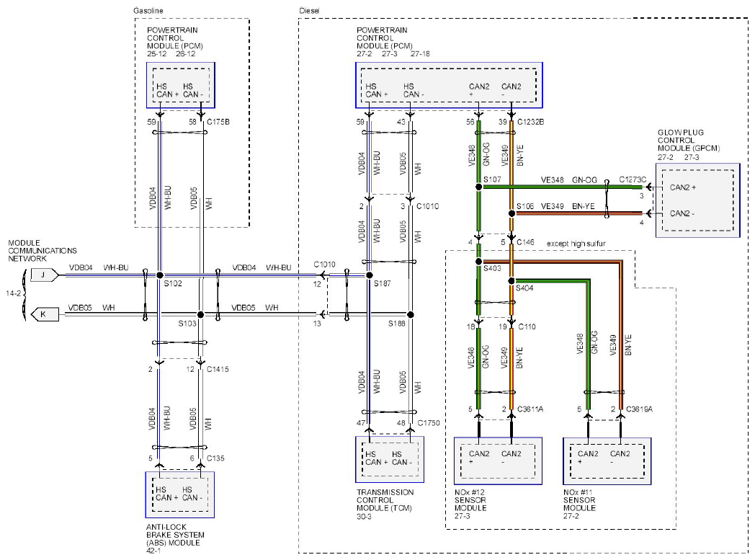This screenshot has height=560, width=755.
Task: Click the gasoline Powertrain Control Module box
Action: [181, 85]
